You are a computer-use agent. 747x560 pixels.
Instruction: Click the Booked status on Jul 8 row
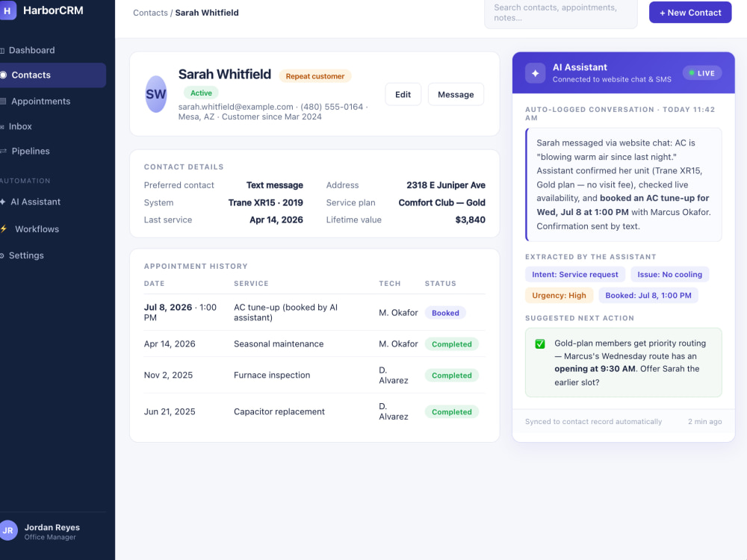[x=445, y=313]
